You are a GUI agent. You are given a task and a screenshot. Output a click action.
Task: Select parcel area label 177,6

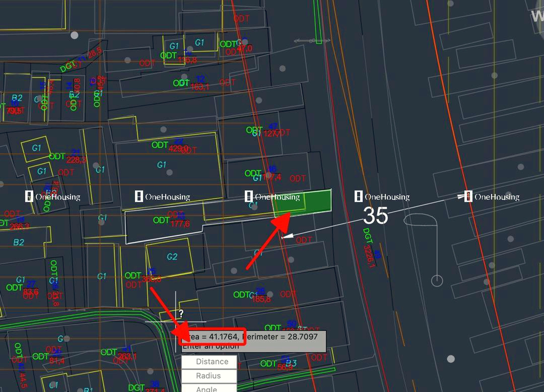click(180, 224)
